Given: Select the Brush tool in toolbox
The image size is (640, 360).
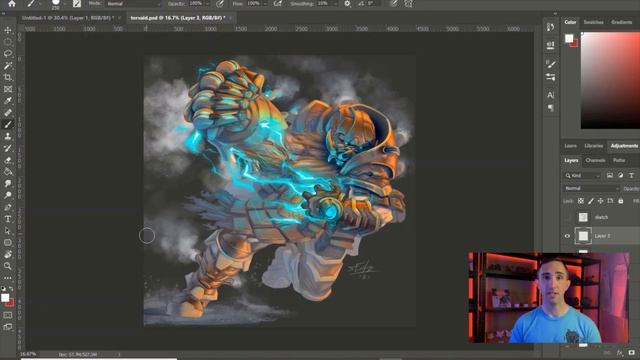Looking at the screenshot, I should pyautogui.click(x=8, y=124).
